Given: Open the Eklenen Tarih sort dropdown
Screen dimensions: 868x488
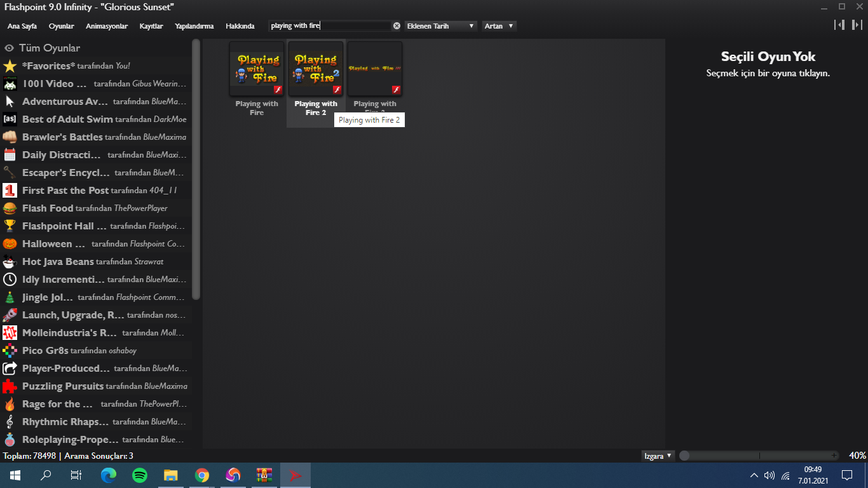Looking at the screenshot, I should click(441, 26).
